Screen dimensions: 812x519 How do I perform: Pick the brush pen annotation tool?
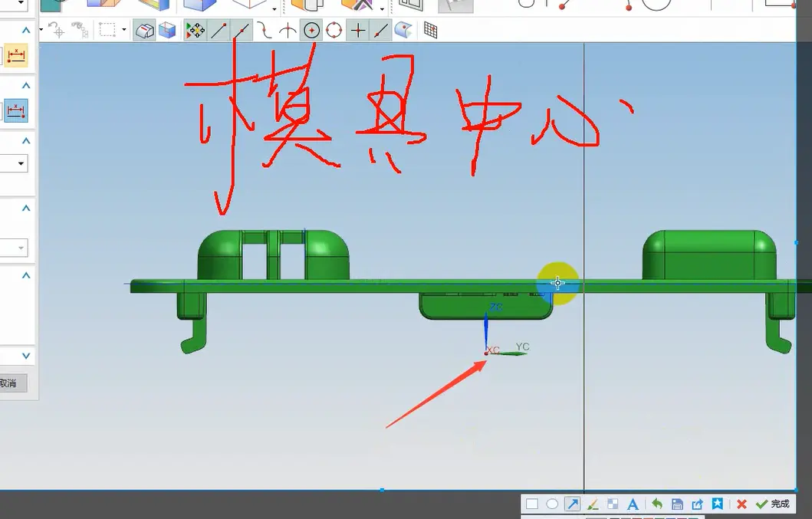point(592,504)
